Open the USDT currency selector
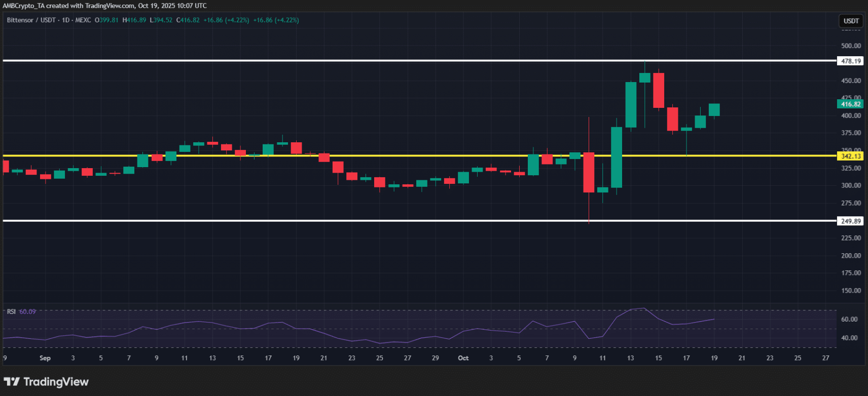Viewport: 868px width, 396px height. click(x=851, y=21)
